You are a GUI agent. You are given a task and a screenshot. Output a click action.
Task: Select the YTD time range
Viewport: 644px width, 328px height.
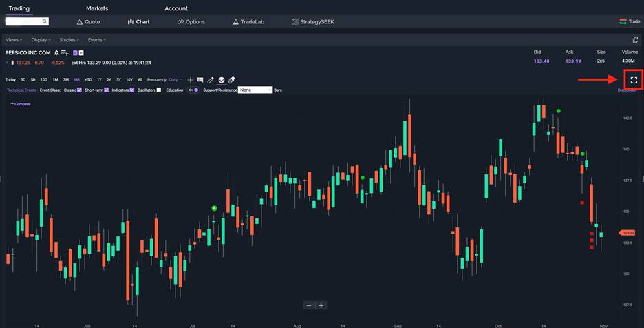click(88, 79)
